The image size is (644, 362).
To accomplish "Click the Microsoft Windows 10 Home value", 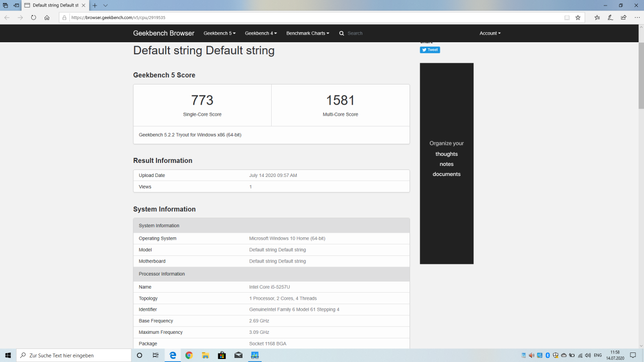I will click(287, 238).
